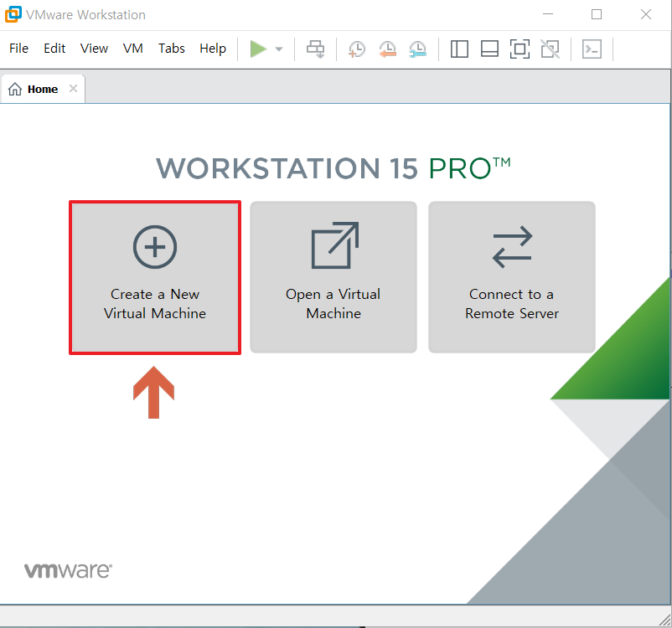The image size is (672, 628).
Task: Click the VMware Workstation title bar logo
Action: point(13,14)
